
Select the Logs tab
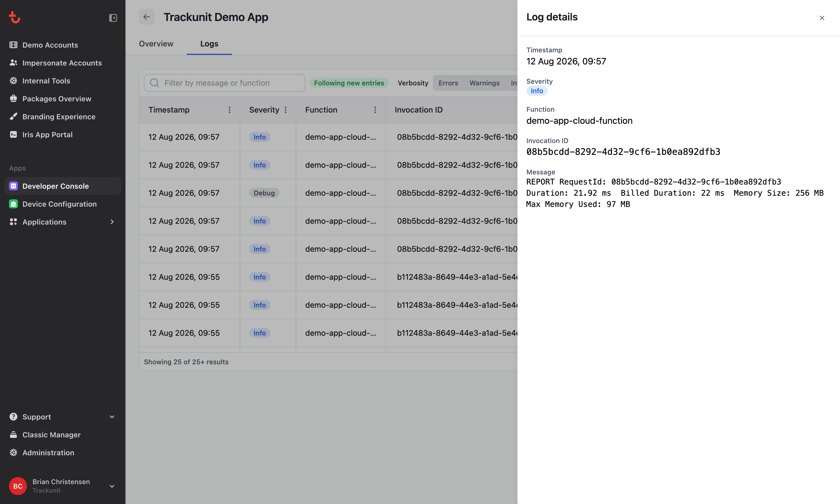click(209, 44)
